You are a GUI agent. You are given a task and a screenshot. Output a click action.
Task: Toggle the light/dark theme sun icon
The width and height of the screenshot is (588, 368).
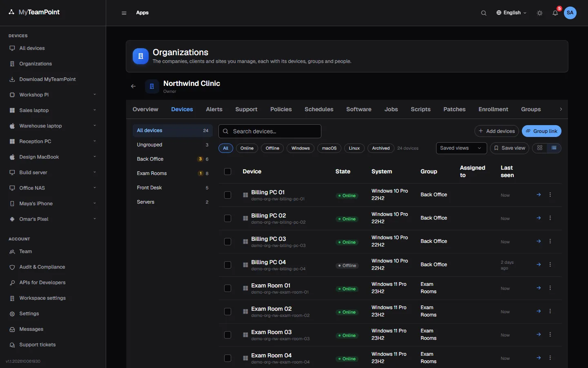pos(540,13)
